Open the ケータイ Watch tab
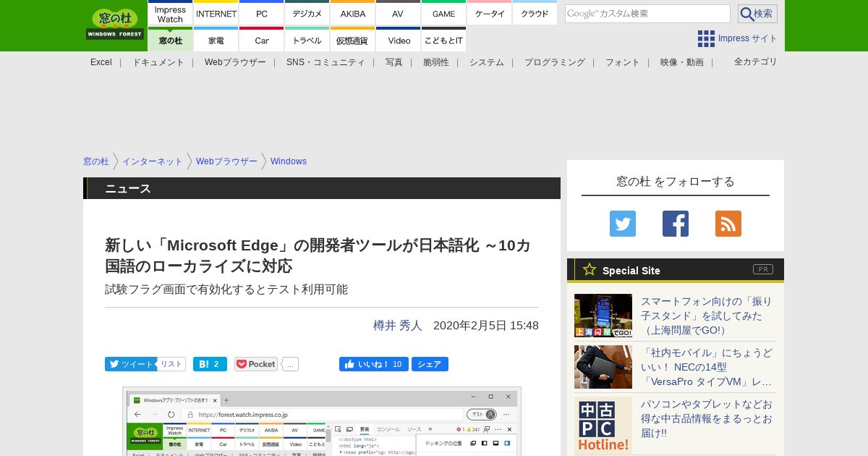The width and height of the screenshot is (868, 456). pyautogui.click(x=490, y=14)
